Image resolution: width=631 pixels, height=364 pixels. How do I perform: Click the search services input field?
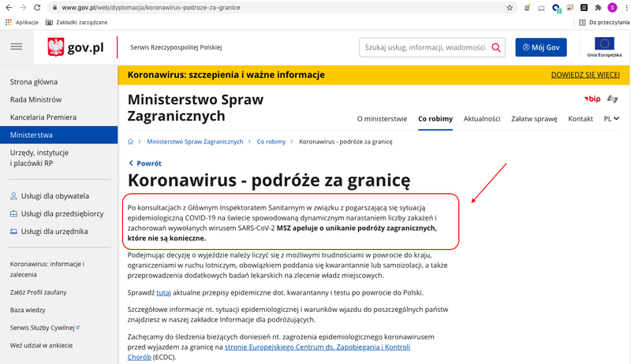click(424, 47)
